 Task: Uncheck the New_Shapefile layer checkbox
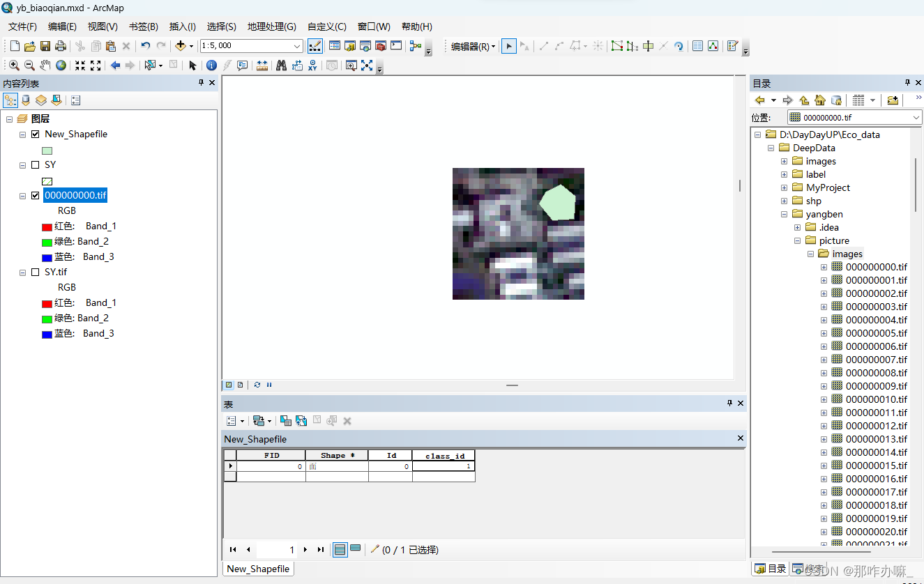35,134
